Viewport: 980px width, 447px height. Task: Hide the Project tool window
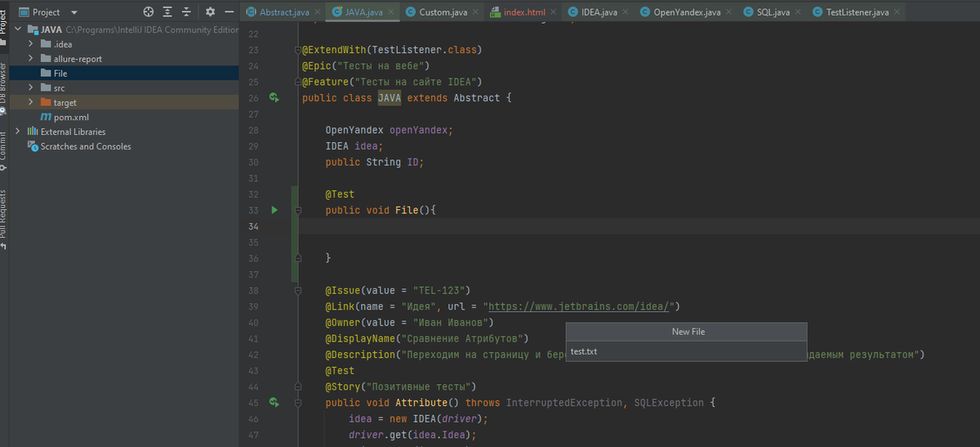click(228, 12)
